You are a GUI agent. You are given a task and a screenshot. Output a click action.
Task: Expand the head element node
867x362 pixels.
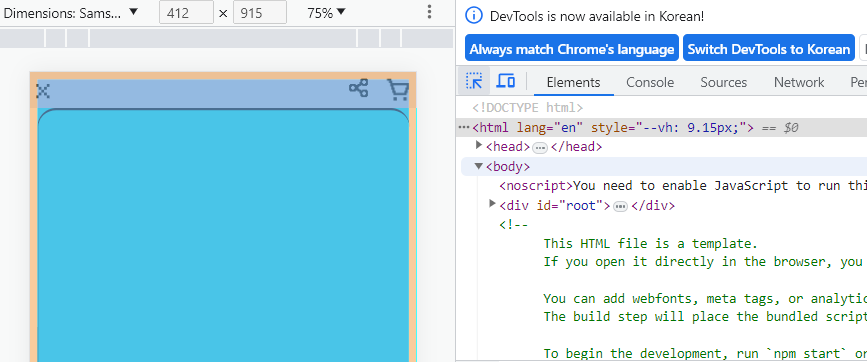pos(479,145)
